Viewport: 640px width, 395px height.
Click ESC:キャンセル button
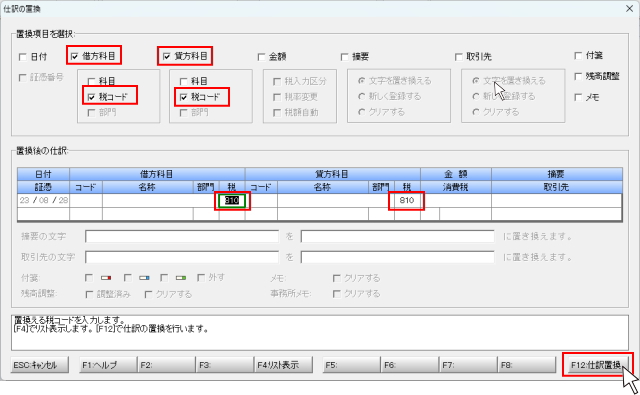[x=40, y=365]
